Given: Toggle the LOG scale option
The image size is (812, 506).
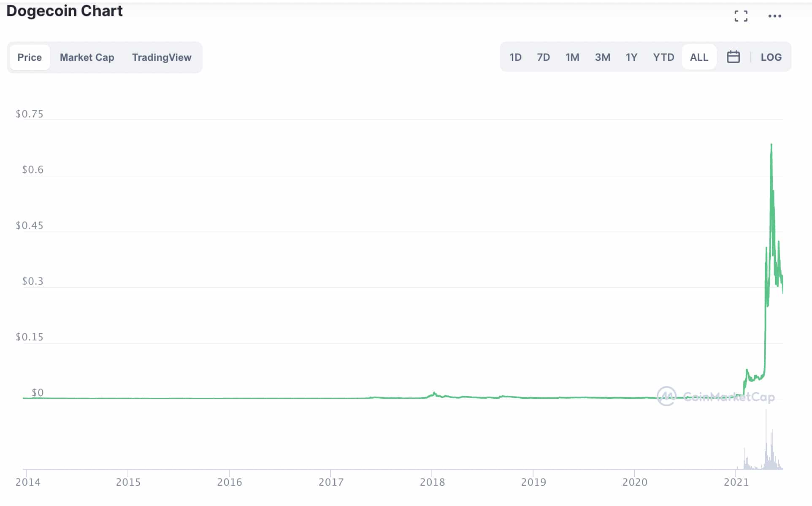Looking at the screenshot, I should point(771,57).
